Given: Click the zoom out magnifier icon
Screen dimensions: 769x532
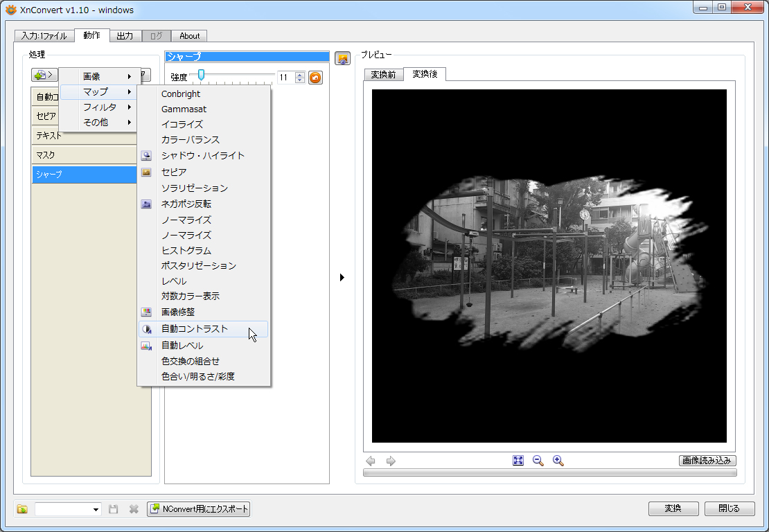Looking at the screenshot, I should (538, 461).
